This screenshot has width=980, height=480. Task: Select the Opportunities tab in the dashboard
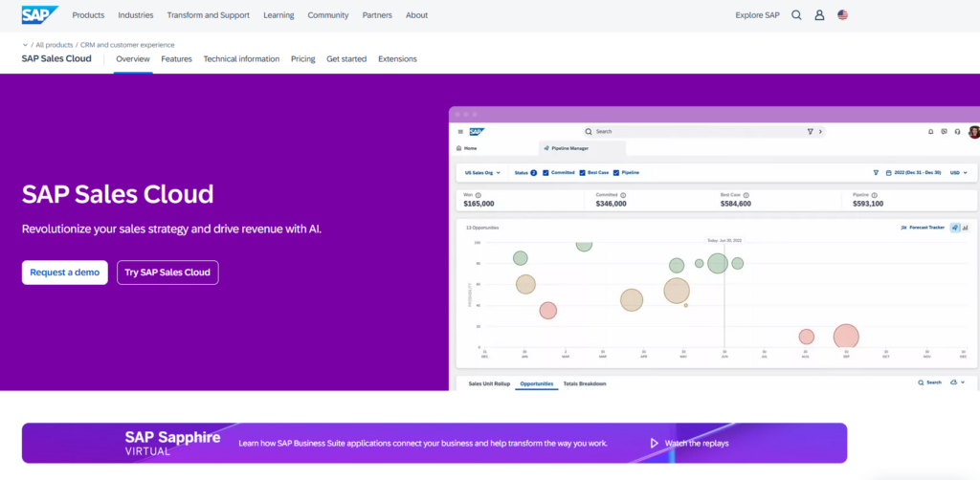tap(537, 383)
